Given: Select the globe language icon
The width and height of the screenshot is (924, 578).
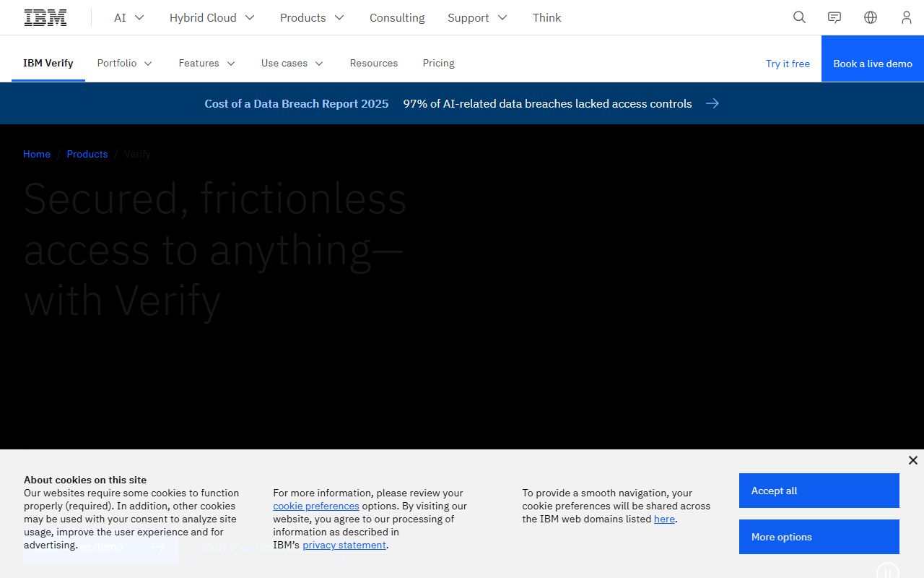Looking at the screenshot, I should (870, 17).
